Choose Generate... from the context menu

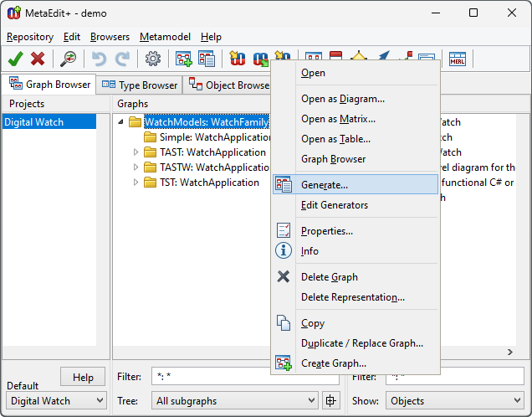[x=324, y=184]
